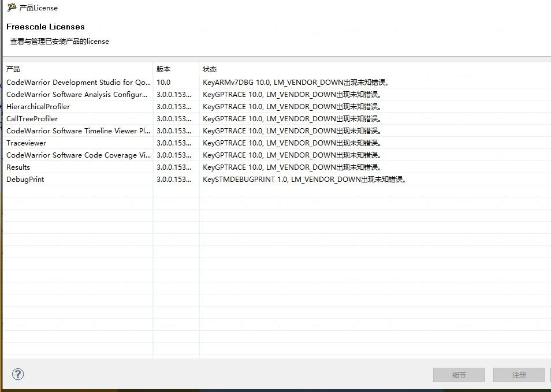
Task: Click the 产品License window title icon
Action: point(12,8)
